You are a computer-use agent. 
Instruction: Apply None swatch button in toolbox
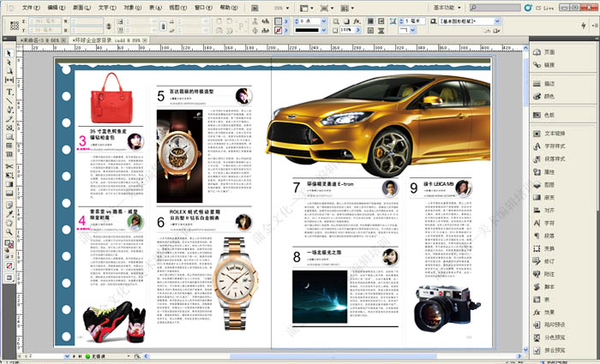point(9,266)
